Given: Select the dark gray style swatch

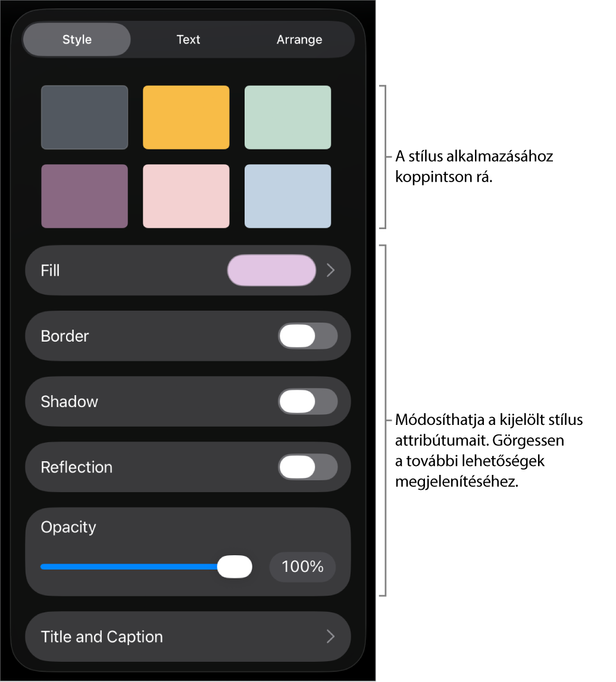Looking at the screenshot, I should click(85, 117).
